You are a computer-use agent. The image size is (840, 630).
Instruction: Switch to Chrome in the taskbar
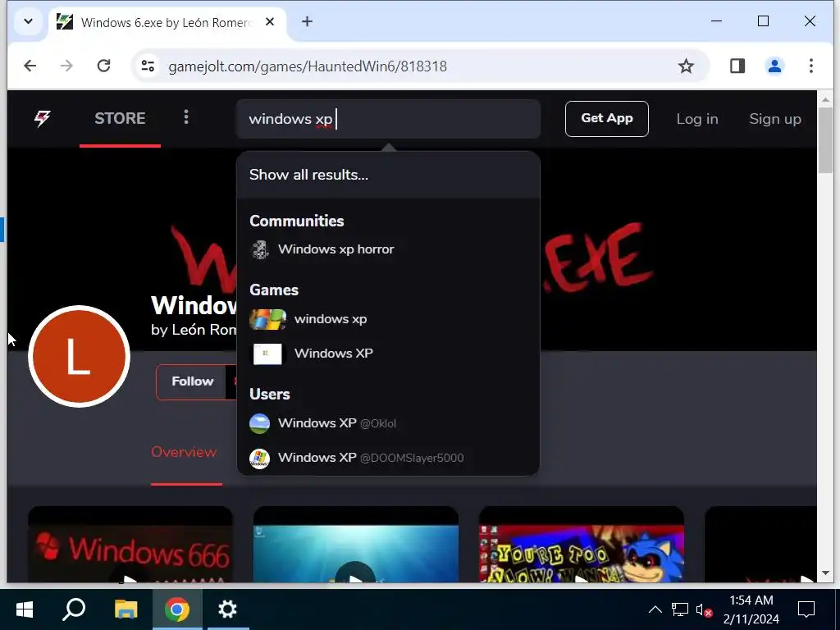click(177, 609)
